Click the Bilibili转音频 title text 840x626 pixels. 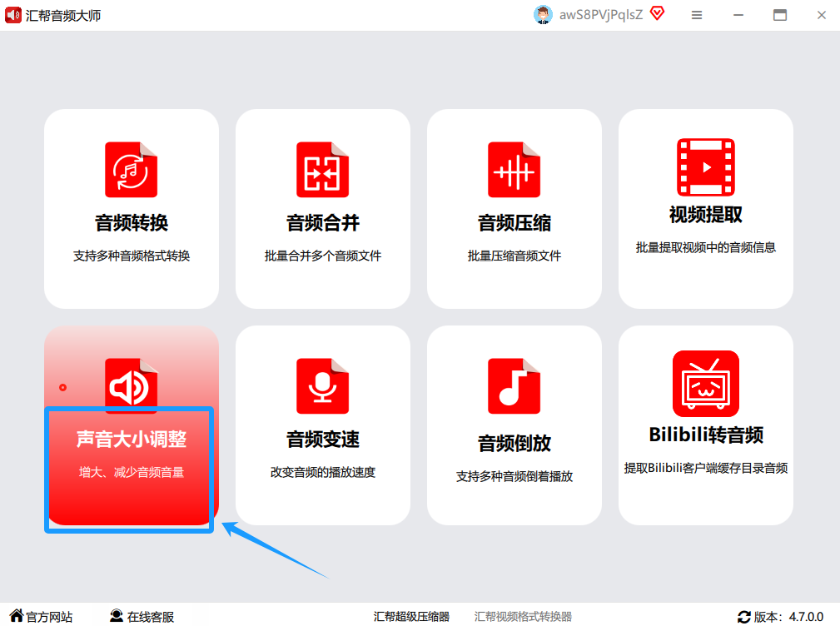point(705,435)
